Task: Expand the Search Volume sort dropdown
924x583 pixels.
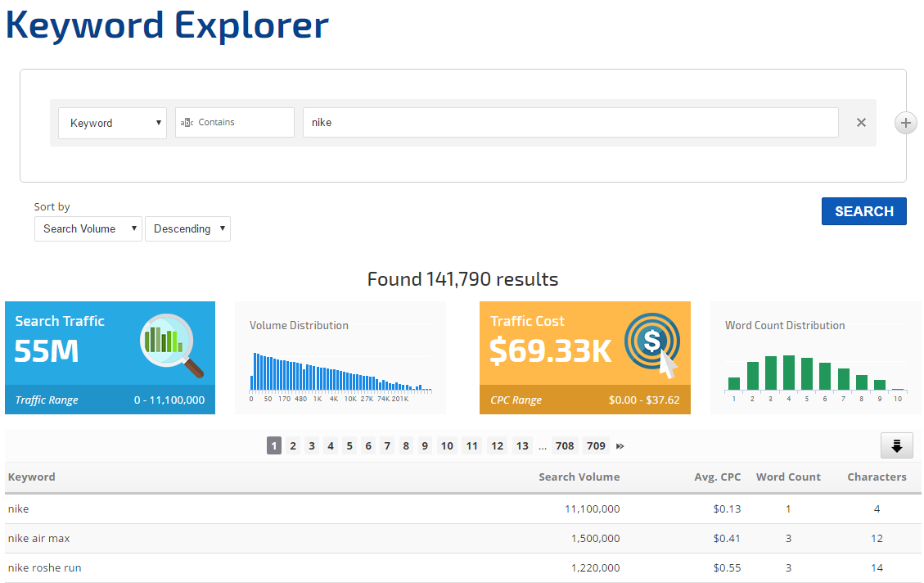Action: pyautogui.click(x=88, y=229)
